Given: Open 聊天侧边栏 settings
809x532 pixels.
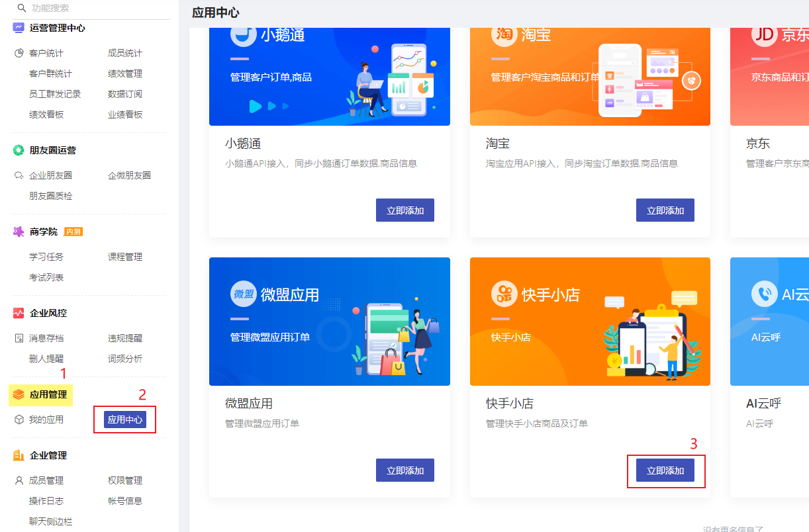Looking at the screenshot, I should click(50, 521).
